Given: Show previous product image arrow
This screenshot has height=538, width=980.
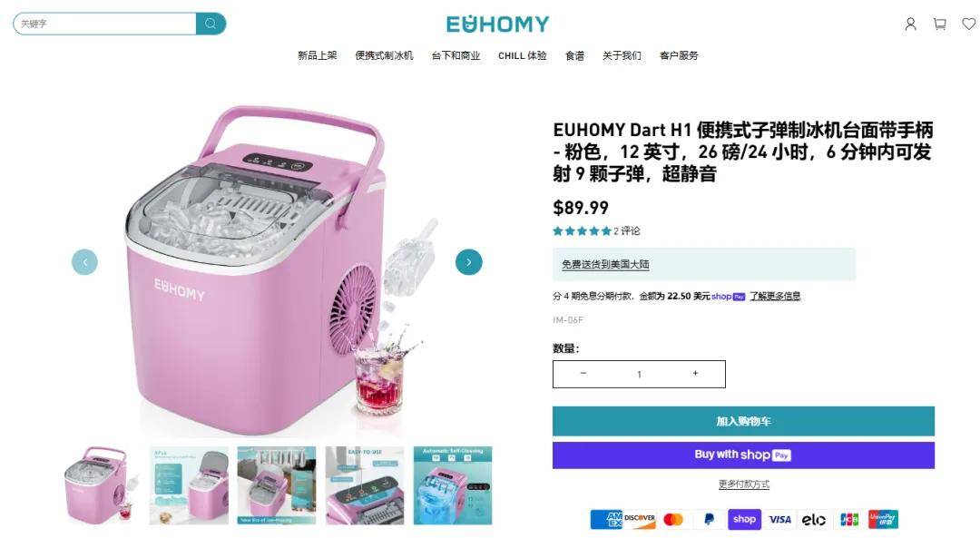Looking at the screenshot, I should coord(84,262).
